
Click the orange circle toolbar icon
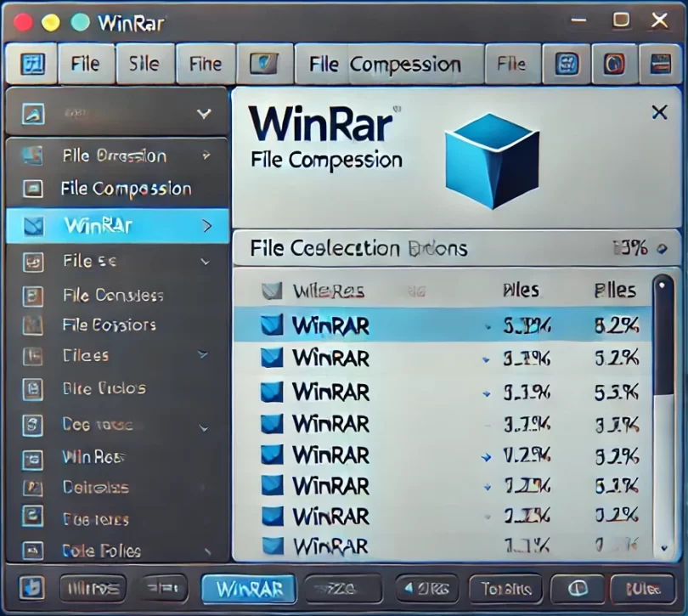614,64
